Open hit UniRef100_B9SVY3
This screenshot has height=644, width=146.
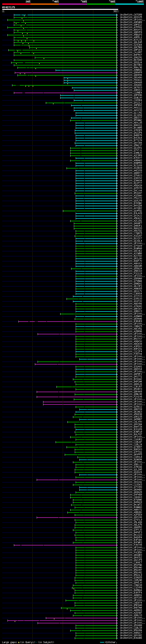point(131,30)
